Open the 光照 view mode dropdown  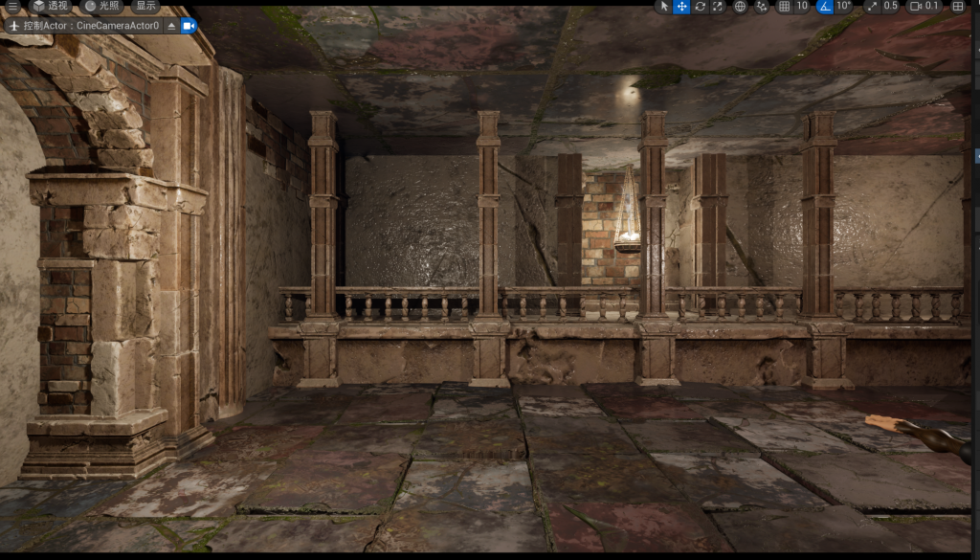(x=102, y=6)
